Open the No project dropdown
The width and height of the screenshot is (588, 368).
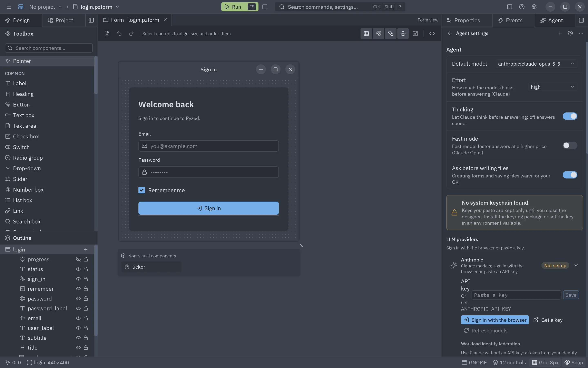pos(46,7)
